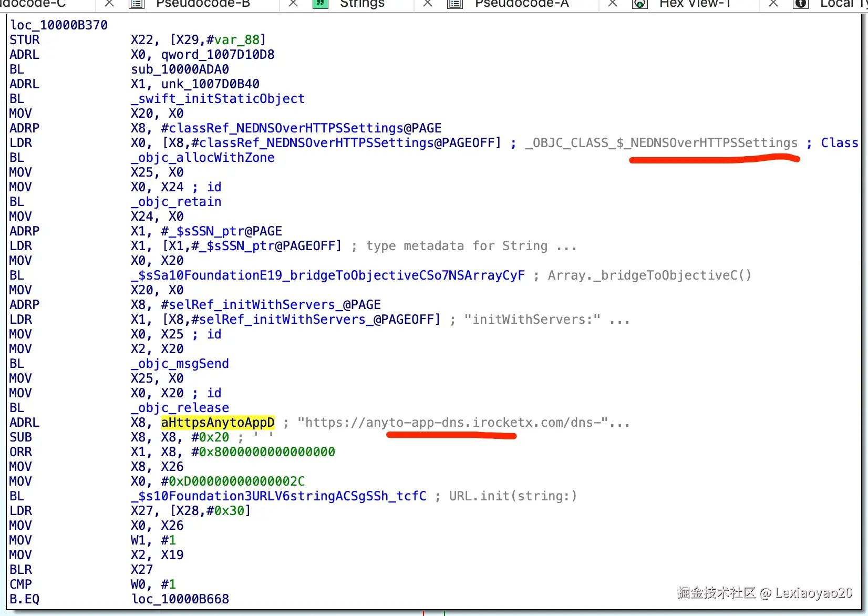This screenshot has width=868, height=616.
Task: Click the _objc_release call
Action: tap(180, 408)
